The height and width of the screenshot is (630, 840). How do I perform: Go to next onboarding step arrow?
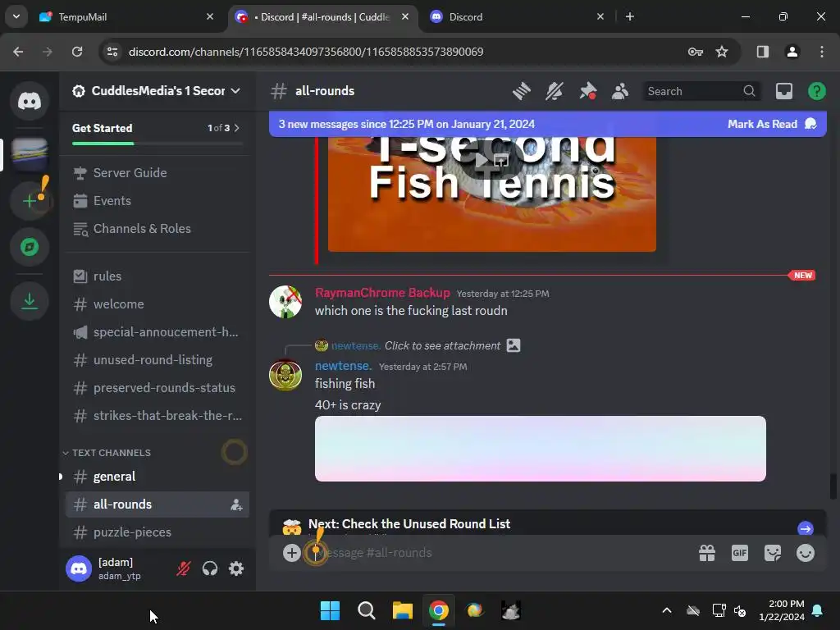click(806, 529)
